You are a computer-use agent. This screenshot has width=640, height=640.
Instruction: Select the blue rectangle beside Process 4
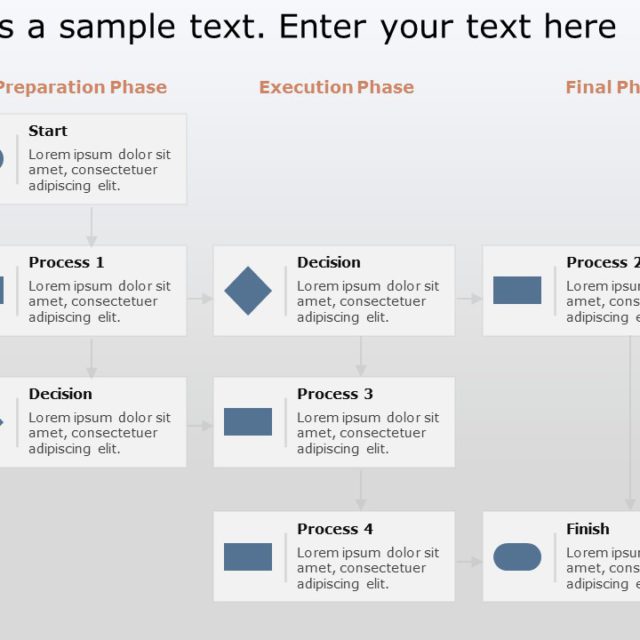click(x=248, y=557)
